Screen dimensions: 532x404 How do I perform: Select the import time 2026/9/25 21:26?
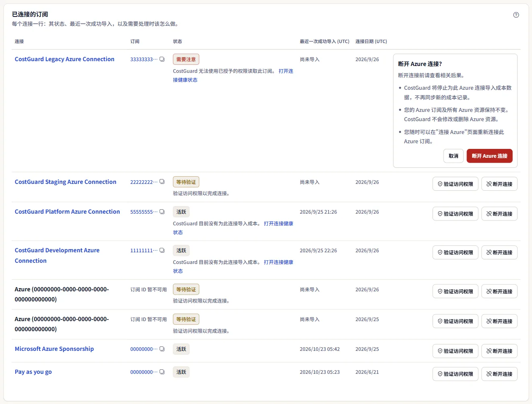click(x=318, y=212)
